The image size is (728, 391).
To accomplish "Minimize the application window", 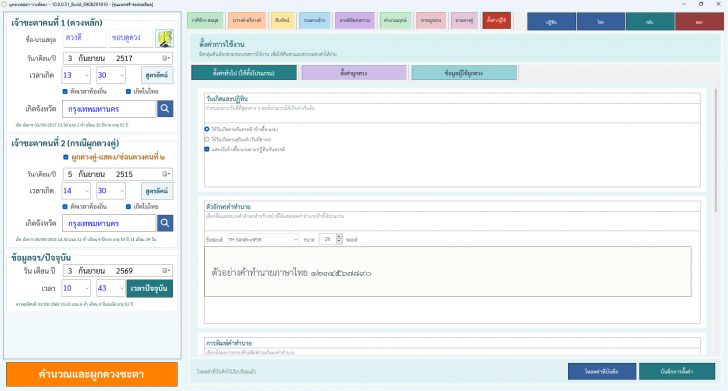I will click(x=684, y=4).
